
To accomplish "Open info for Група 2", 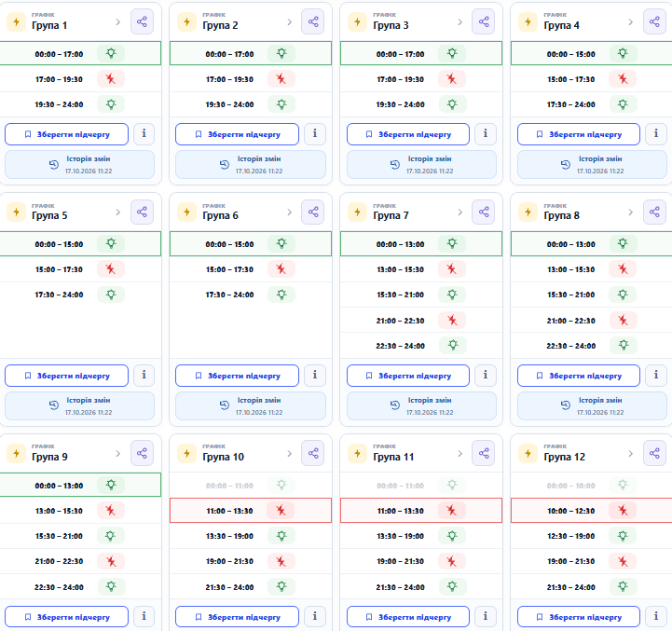I will click(315, 134).
